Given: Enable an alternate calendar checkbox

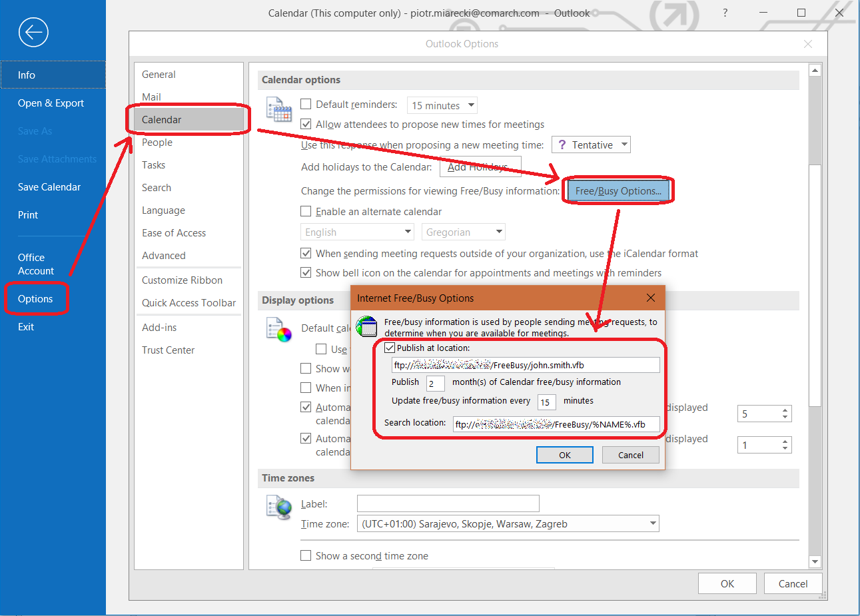Looking at the screenshot, I should pyautogui.click(x=306, y=211).
